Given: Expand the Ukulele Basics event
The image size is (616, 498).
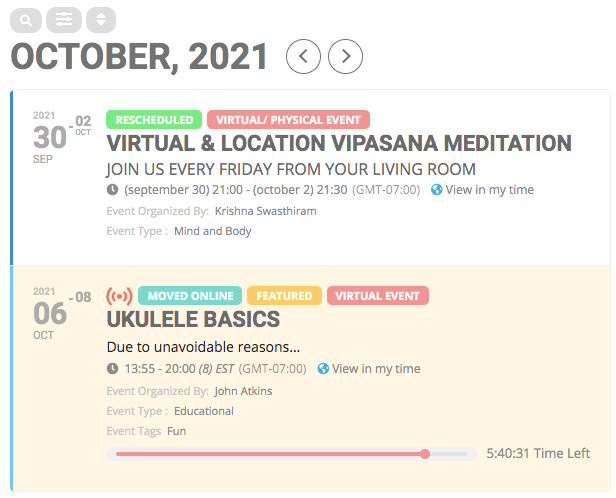Looking at the screenshot, I should point(193,319).
